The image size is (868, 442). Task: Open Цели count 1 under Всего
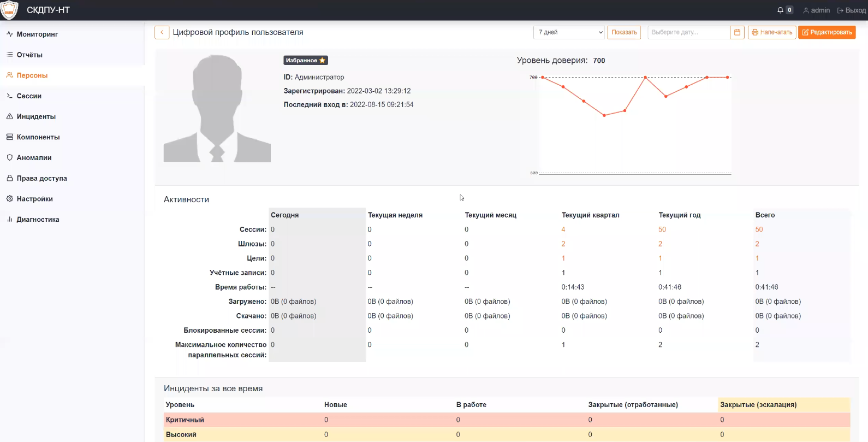[x=757, y=258]
